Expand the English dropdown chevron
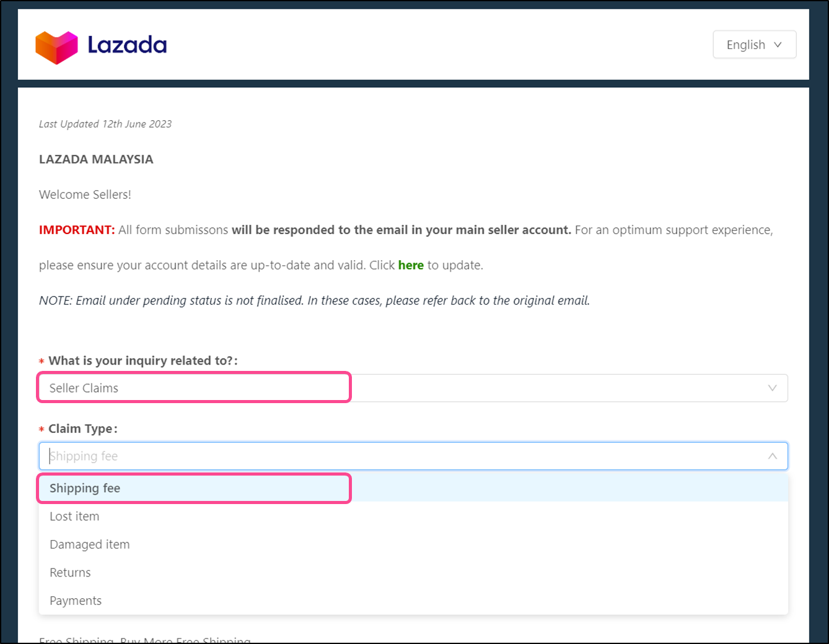This screenshot has height=644, width=829. [x=778, y=44]
